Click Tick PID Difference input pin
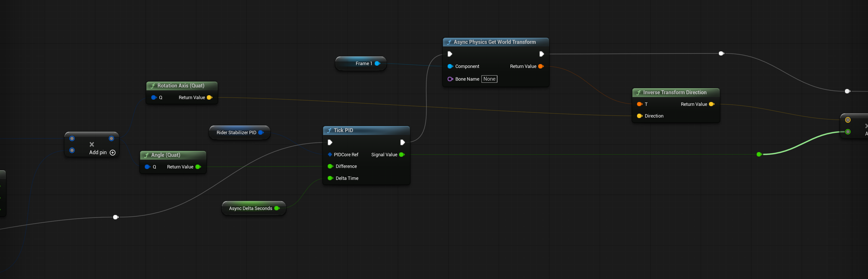The width and height of the screenshot is (868, 279). point(330,166)
